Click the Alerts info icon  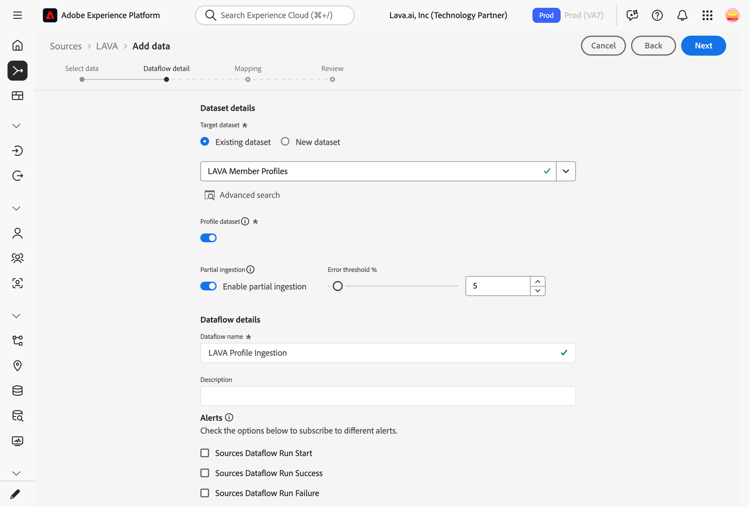point(229,417)
